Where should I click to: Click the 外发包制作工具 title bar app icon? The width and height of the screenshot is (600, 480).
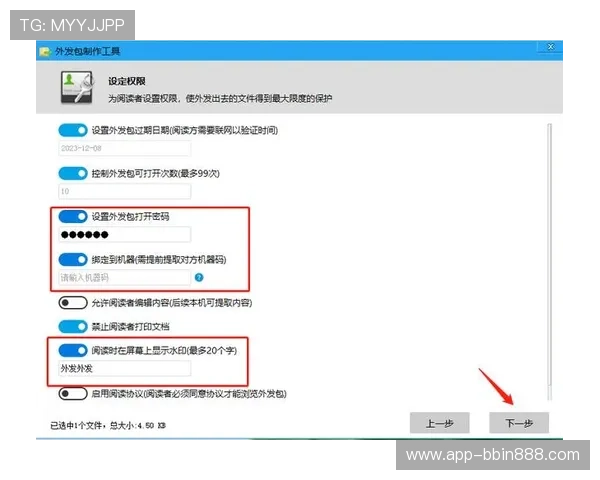click(45, 51)
